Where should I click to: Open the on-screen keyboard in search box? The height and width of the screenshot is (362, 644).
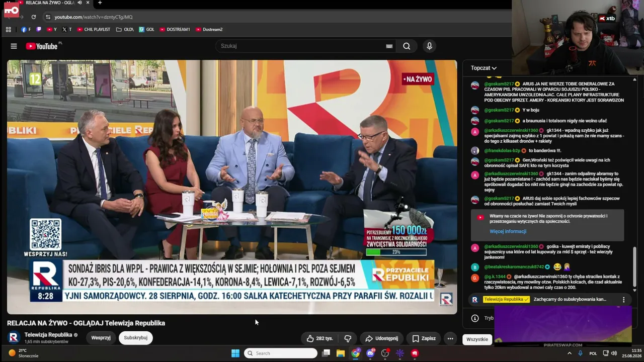coord(389,46)
